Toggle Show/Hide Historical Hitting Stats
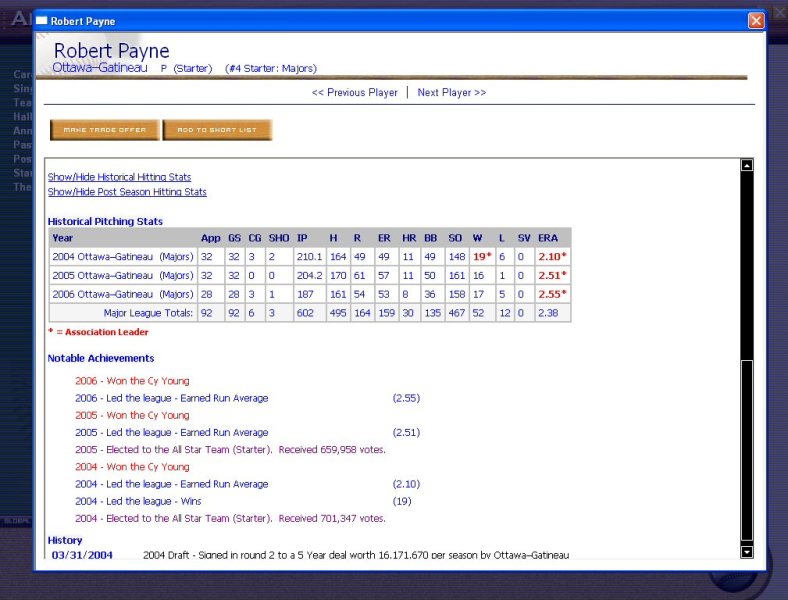This screenshot has width=788, height=600. tap(119, 177)
